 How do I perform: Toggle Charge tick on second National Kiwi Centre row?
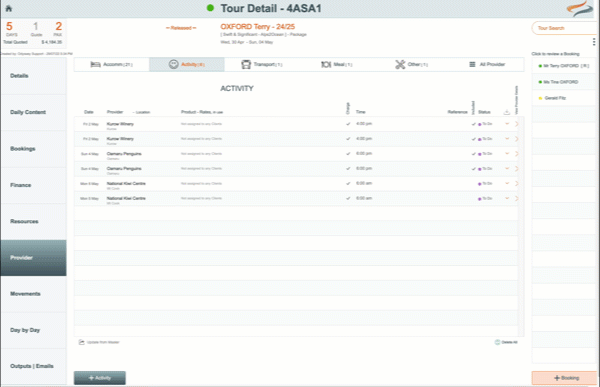[348, 199]
